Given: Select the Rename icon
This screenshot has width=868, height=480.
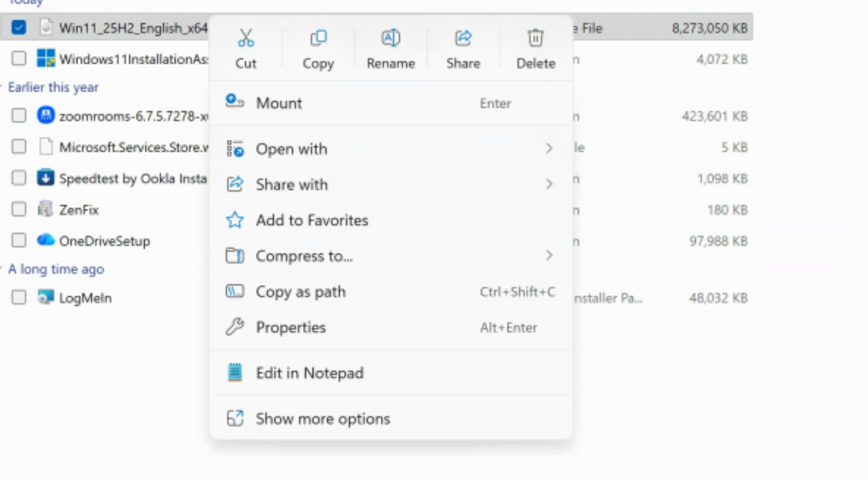Looking at the screenshot, I should 390,38.
